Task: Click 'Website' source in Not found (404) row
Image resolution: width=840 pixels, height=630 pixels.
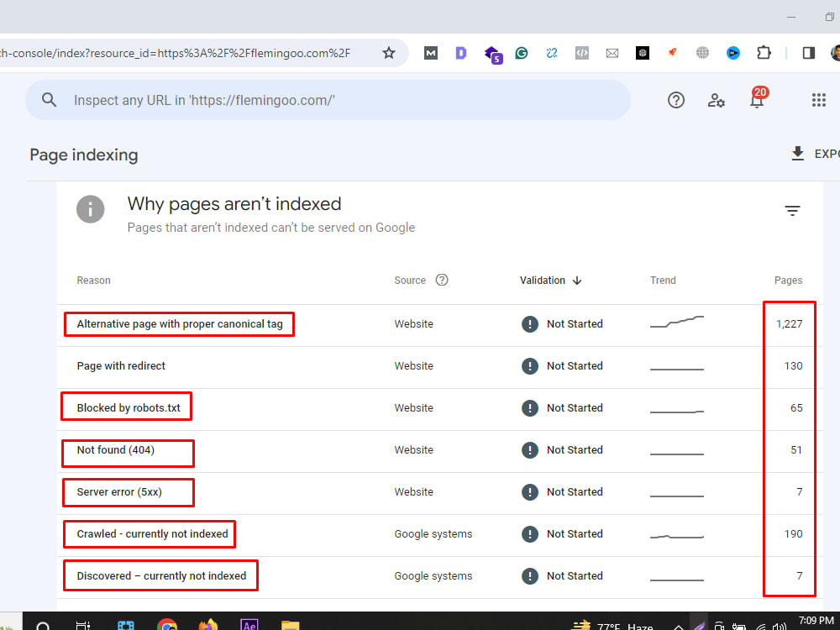Action: 413,450
